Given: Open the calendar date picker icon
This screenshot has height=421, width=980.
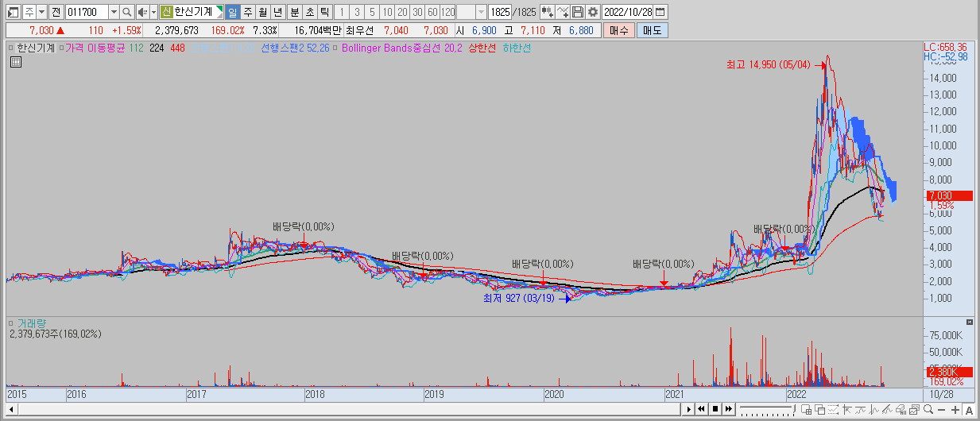Looking at the screenshot, I should [x=660, y=12].
